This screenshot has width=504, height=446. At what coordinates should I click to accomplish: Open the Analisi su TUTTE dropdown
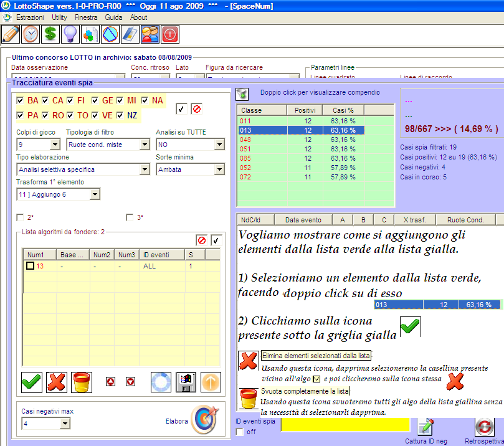point(219,145)
